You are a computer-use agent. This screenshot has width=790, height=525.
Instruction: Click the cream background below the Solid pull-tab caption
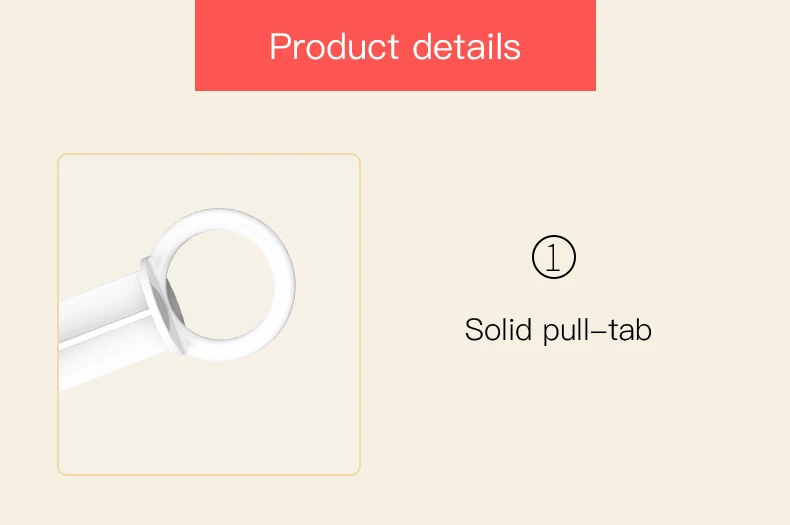click(x=558, y=428)
